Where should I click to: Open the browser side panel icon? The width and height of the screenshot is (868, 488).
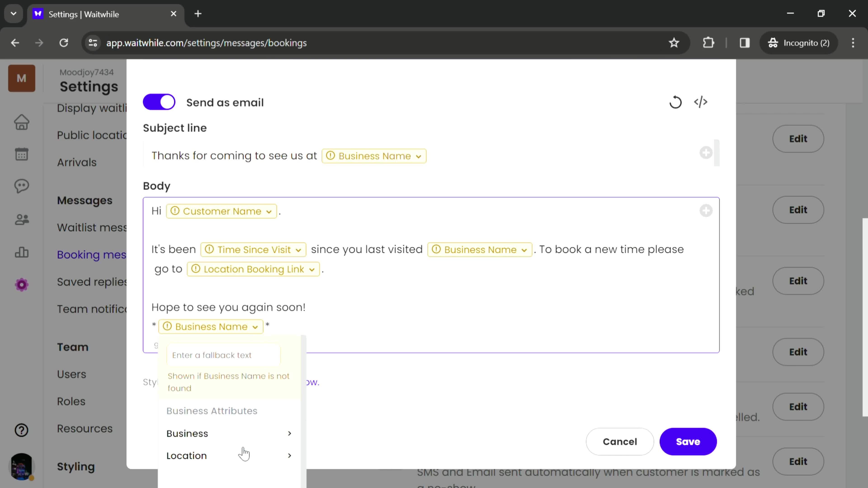point(745,43)
